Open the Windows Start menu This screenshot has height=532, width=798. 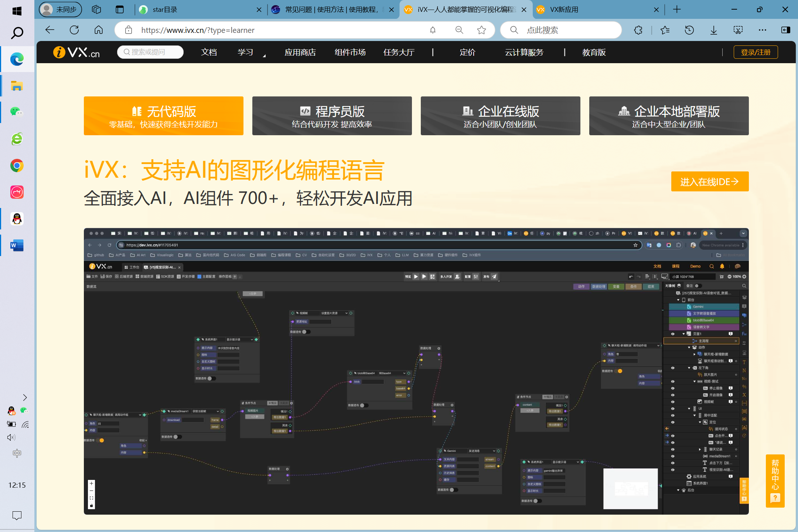point(17,11)
